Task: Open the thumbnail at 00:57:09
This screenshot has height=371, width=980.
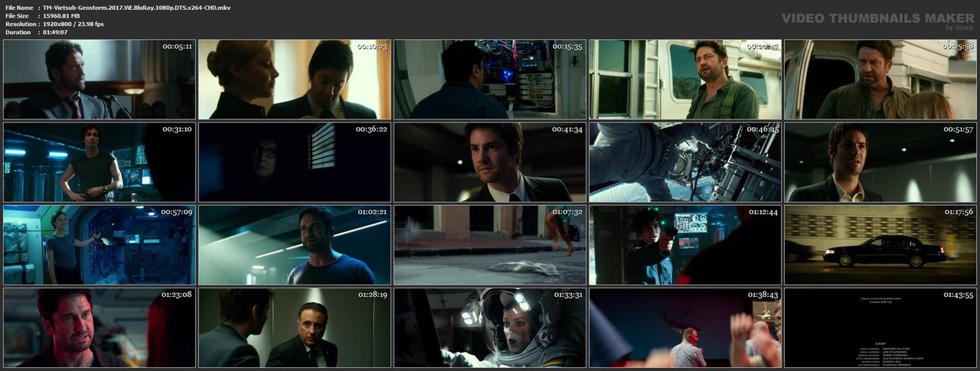Action: 100,245
